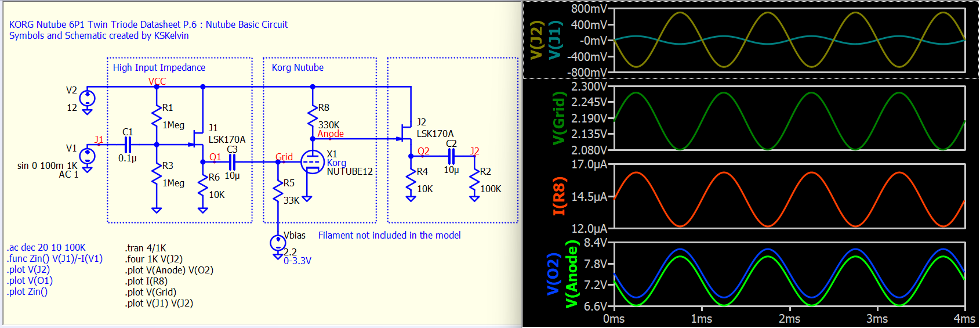Click the blue V(O2) trace label
The height and width of the screenshot is (328, 980).
(553, 274)
